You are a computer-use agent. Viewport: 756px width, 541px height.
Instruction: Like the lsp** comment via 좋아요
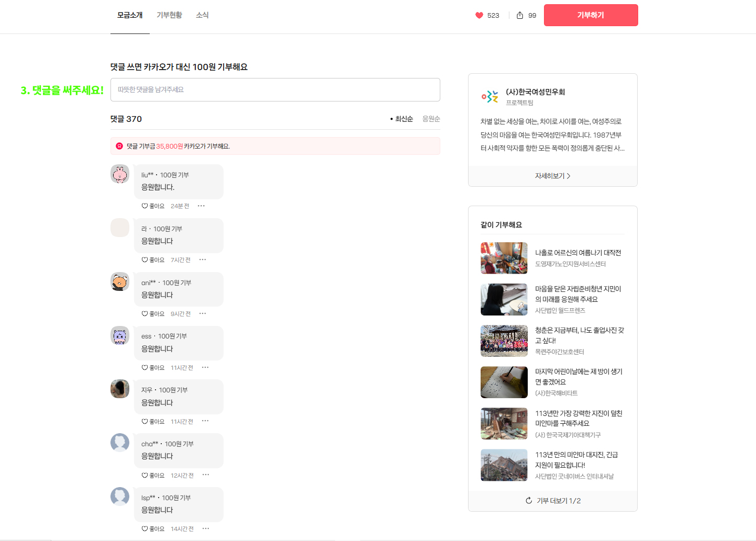(x=153, y=529)
